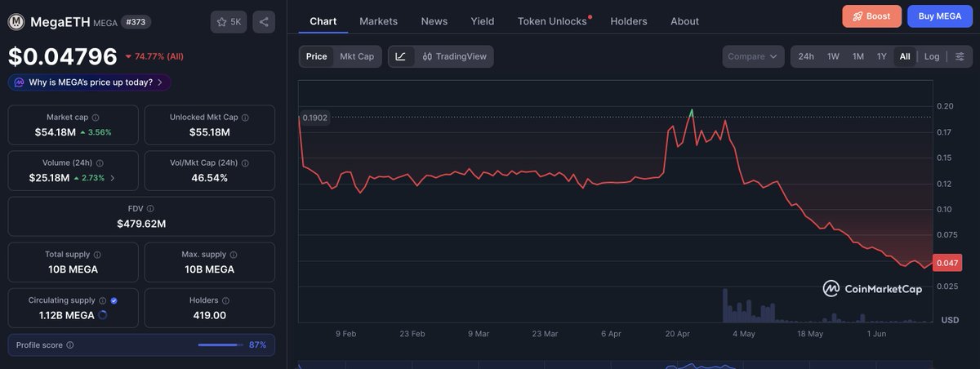
Task: Click FDV info icon
Action: 150,209
